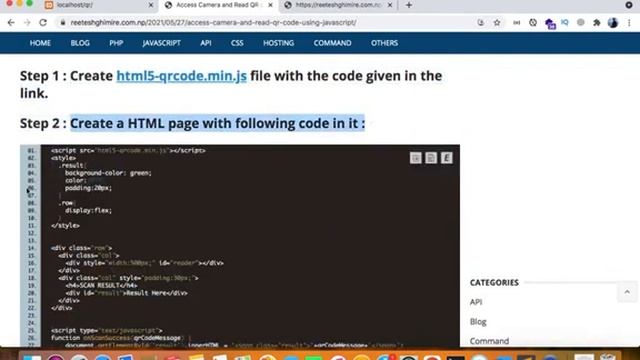Image resolution: width=640 pixels, height=360 pixels.
Task: Open the PHP nav item
Action: 116,43
